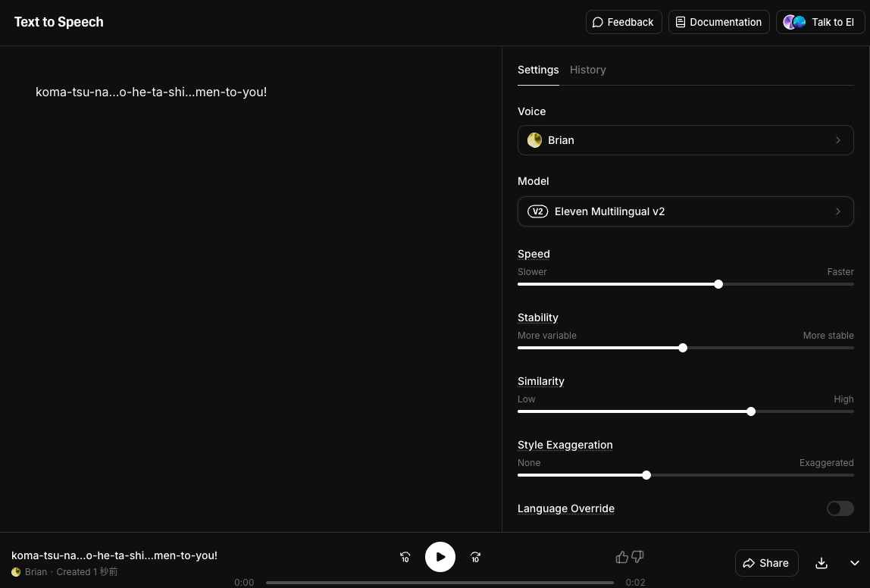Click the Language Override label
The width and height of the screenshot is (870, 588).
pyautogui.click(x=566, y=508)
